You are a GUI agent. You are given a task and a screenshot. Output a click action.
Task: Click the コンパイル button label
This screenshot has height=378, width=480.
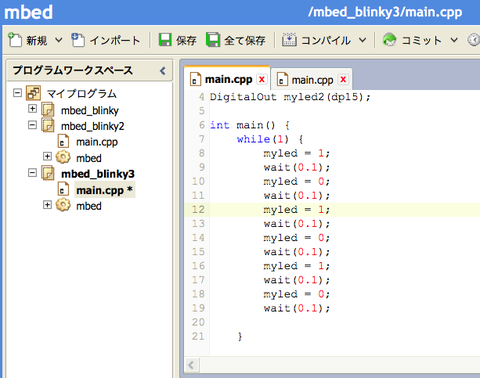[326, 41]
